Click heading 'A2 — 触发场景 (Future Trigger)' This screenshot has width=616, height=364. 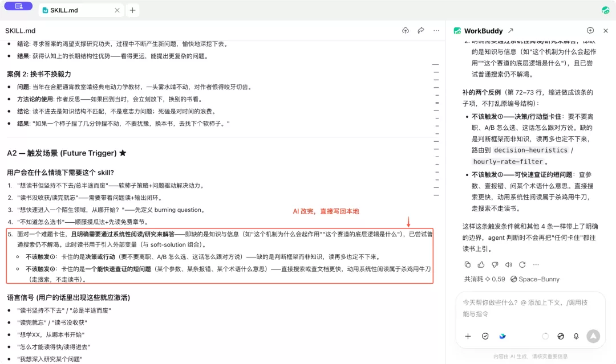tap(66, 153)
